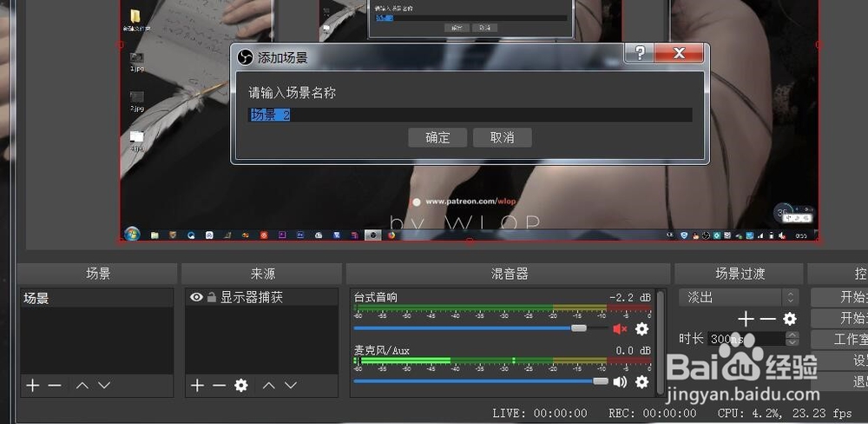Close the 添加场景 dialog
The width and height of the screenshot is (868, 424).
tap(680, 53)
